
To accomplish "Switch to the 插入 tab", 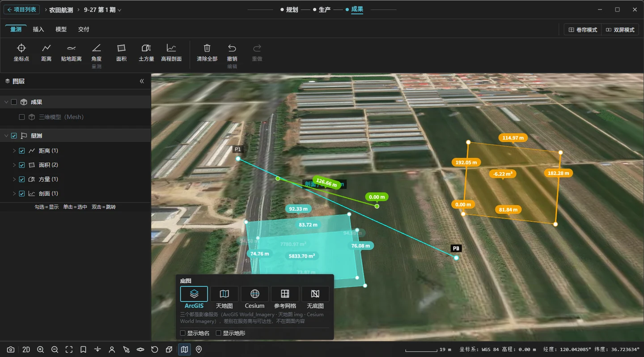I will click(38, 29).
